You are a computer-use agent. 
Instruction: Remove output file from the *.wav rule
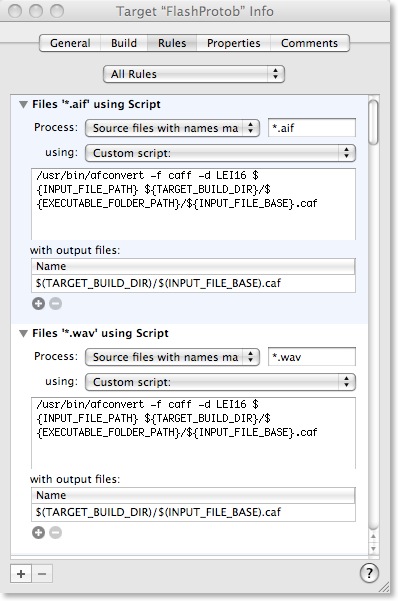[x=56, y=532]
